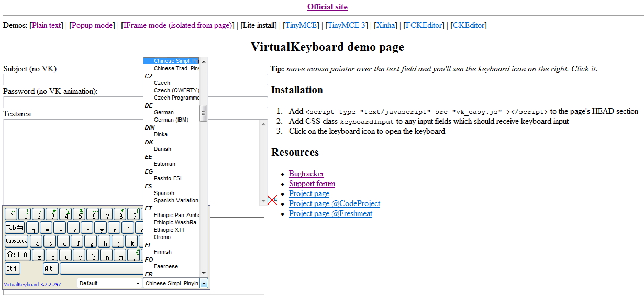644x301 pixels.
Task: Click the 'h' key on virtual keyboard
Action: (x=104, y=241)
